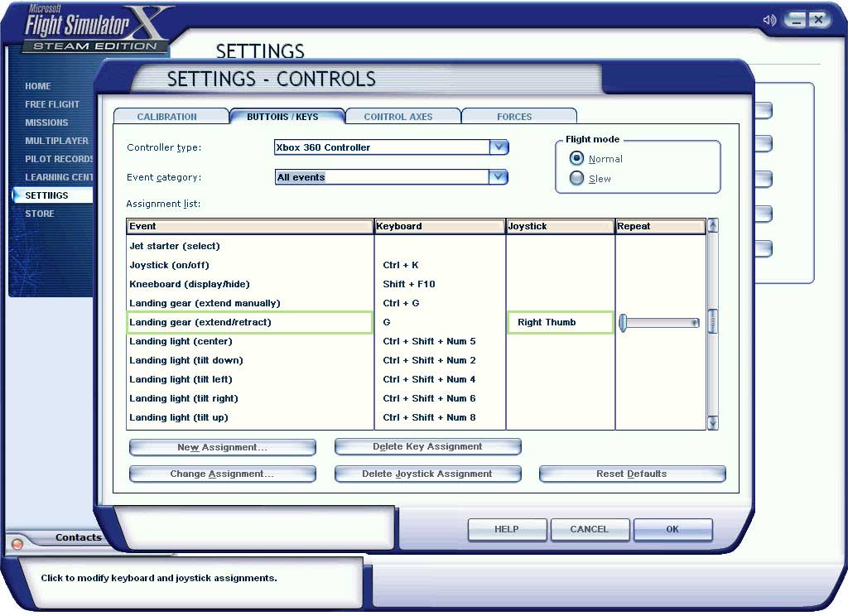Click the Ctrl + K keyboard assignment
The width and height of the screenshot is (848, 616).
tap(401, 265)
